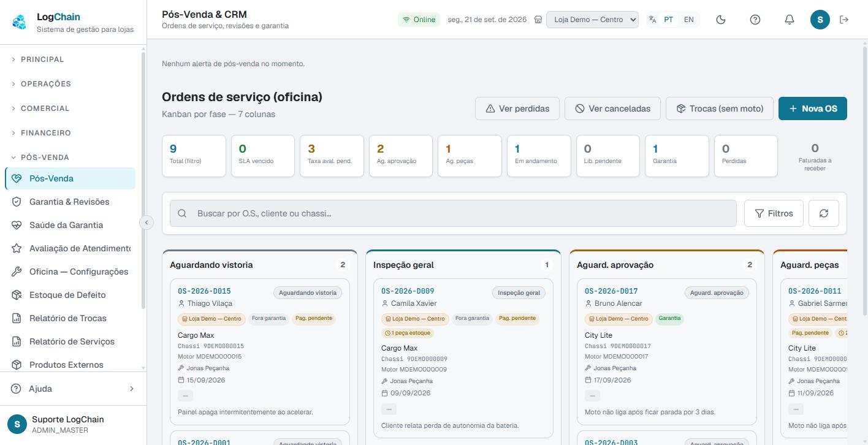Open the Loja Demo — Centro store dropdown
Screen dimensions: 868x445
592,20
